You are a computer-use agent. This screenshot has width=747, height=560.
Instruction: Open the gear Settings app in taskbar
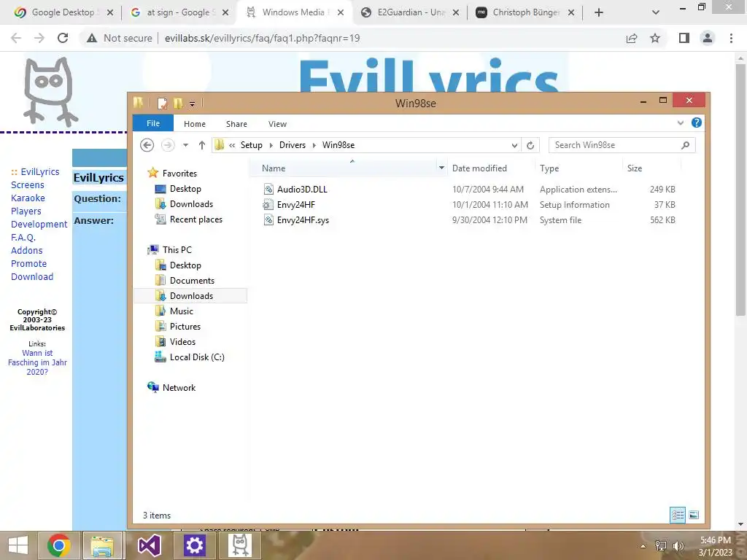coord(194,545)
